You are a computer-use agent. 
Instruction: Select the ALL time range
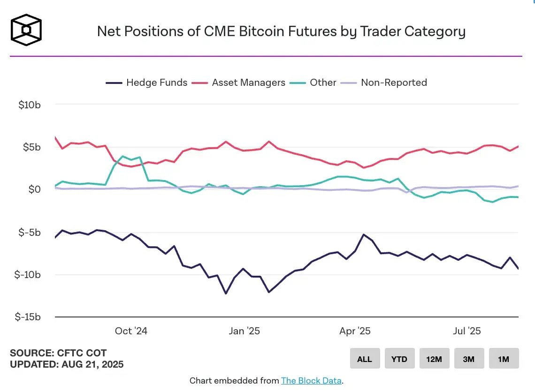tap(365, 359)
